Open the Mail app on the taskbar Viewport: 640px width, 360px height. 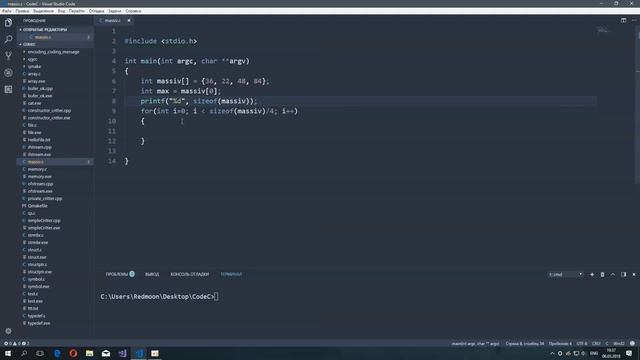106,353
